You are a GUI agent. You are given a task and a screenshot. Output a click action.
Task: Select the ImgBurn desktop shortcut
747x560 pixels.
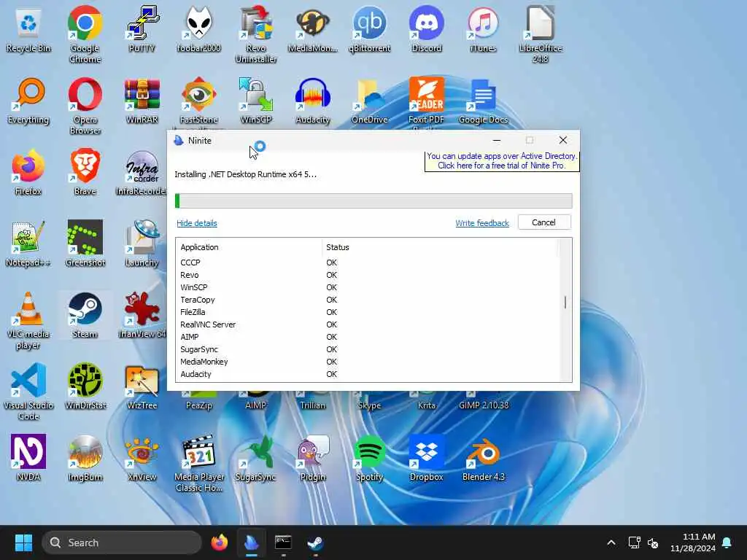click(x=85, y=458)
